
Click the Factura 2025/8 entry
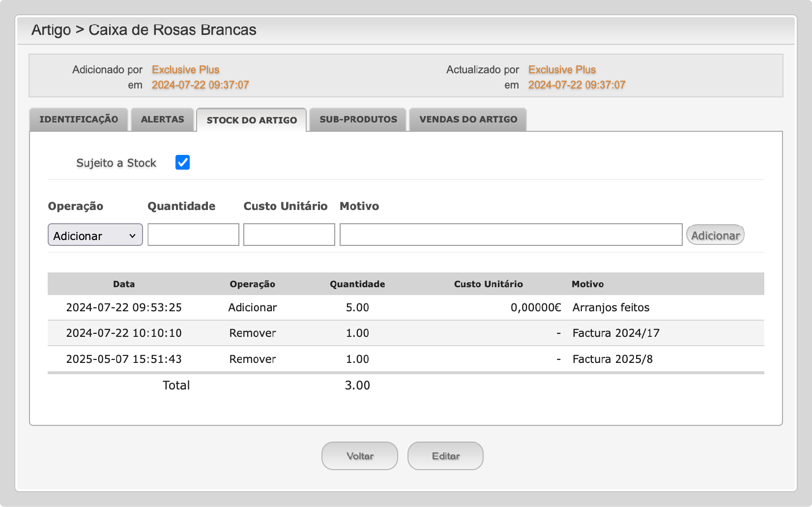(x=612, y=359)
